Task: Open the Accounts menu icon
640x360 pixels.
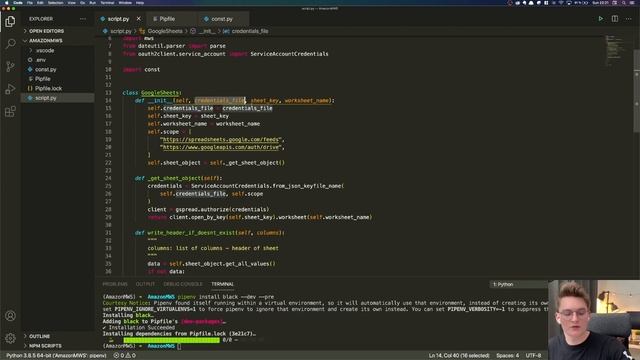Action: (x=10, y=316)
